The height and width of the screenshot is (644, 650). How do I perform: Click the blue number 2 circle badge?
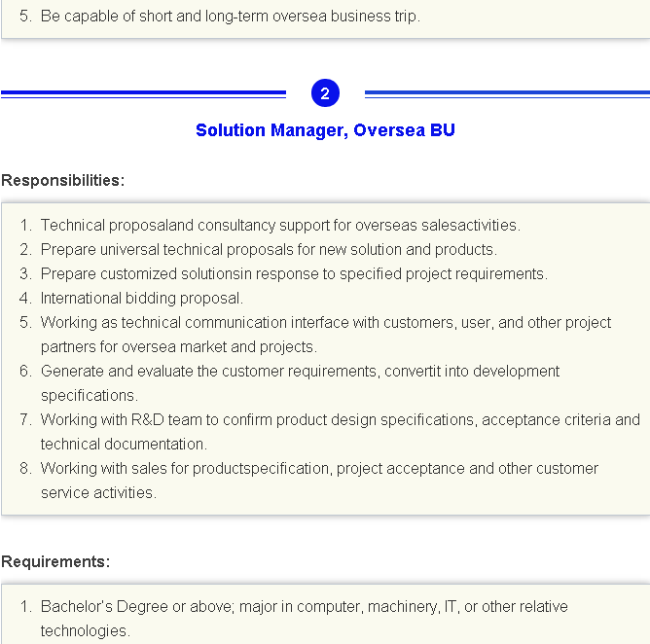click(x=325, y=92)
